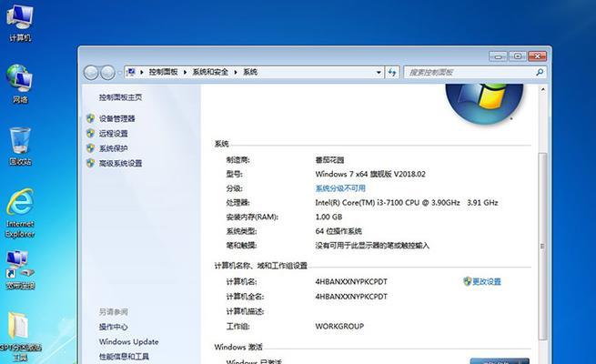Image resolution: width=596 pixels, height=364 pixels.
Task: Open the GPT分区 tool folder icon
Action: click(x=20, y=337)
